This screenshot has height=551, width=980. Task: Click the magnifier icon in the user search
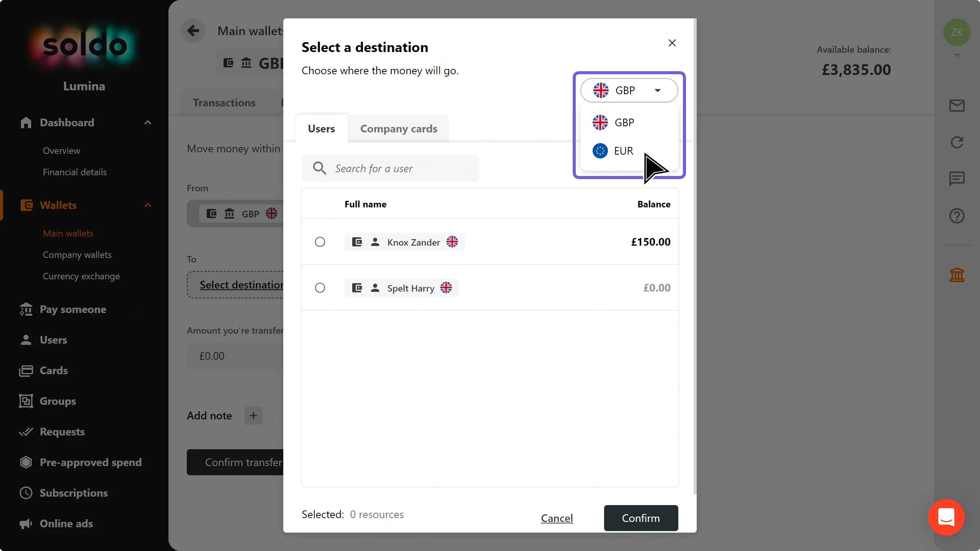320,168
